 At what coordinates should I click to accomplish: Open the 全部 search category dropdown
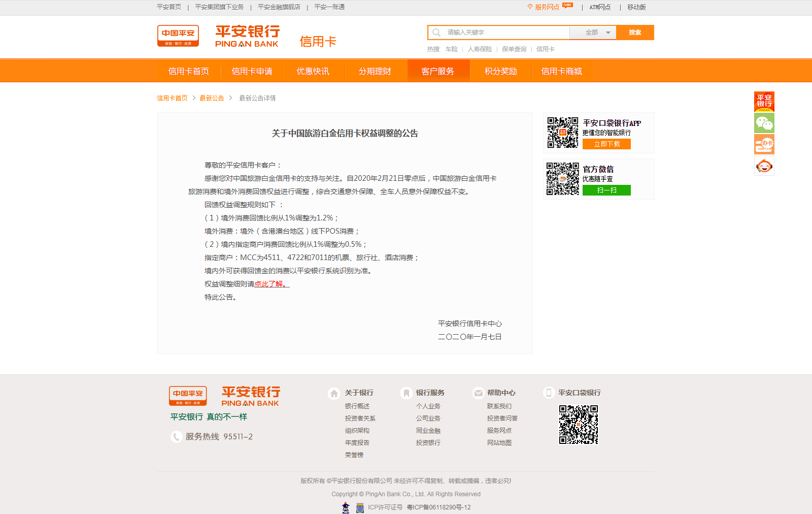click(x=593, y=33)
